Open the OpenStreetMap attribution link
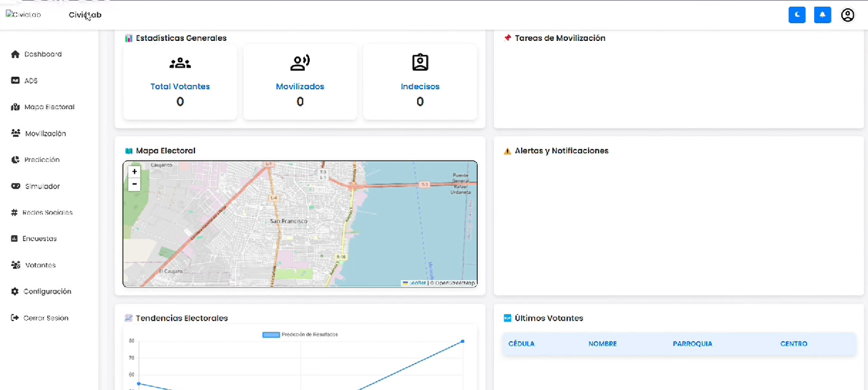Viewport: 868px width, 390px height. (x=454, y=283)
